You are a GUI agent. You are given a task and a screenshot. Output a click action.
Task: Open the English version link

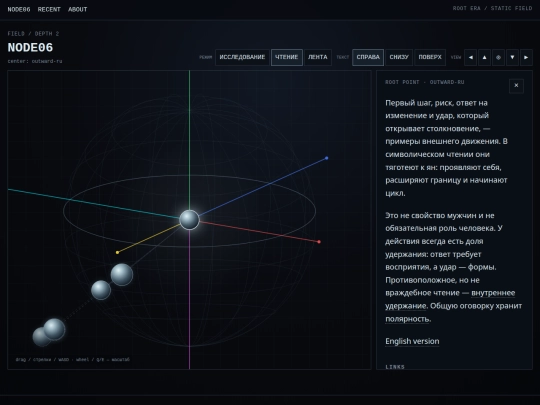[x=412, y=341]
